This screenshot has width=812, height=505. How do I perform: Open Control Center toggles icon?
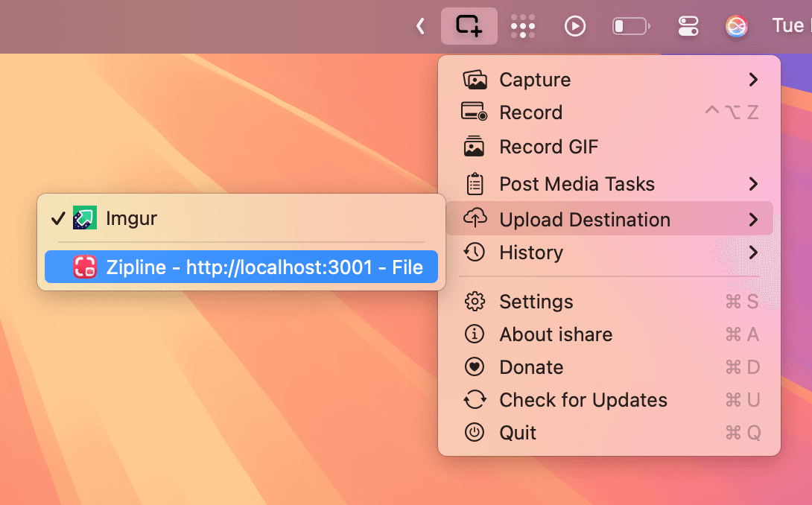click(688, 27)
